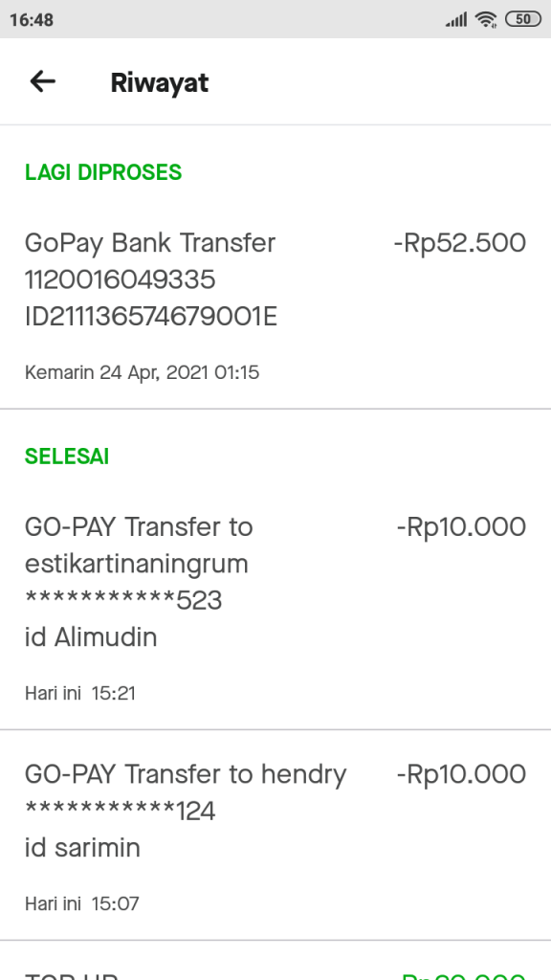The width and height of the screenshot is (551, 980).
Task: Tap reference ID21113574679001E text
Action: (x=148, y=314)
